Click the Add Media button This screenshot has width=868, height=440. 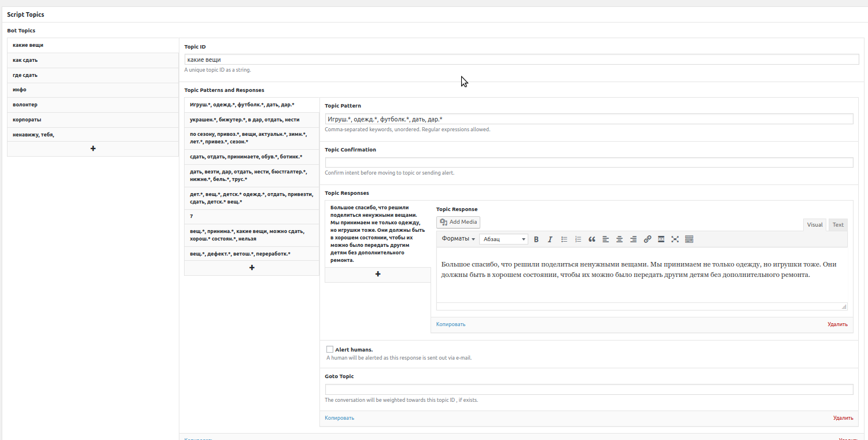[458, 222]
